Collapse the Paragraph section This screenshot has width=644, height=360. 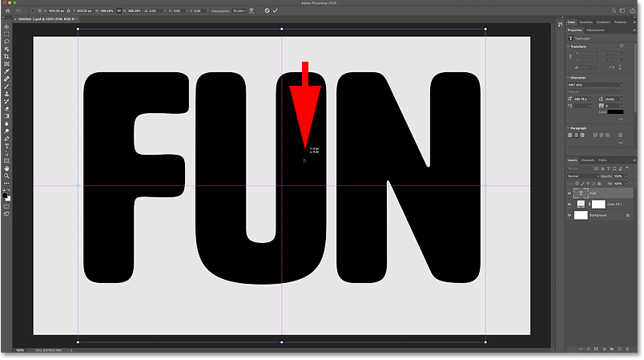click(569, 127)
